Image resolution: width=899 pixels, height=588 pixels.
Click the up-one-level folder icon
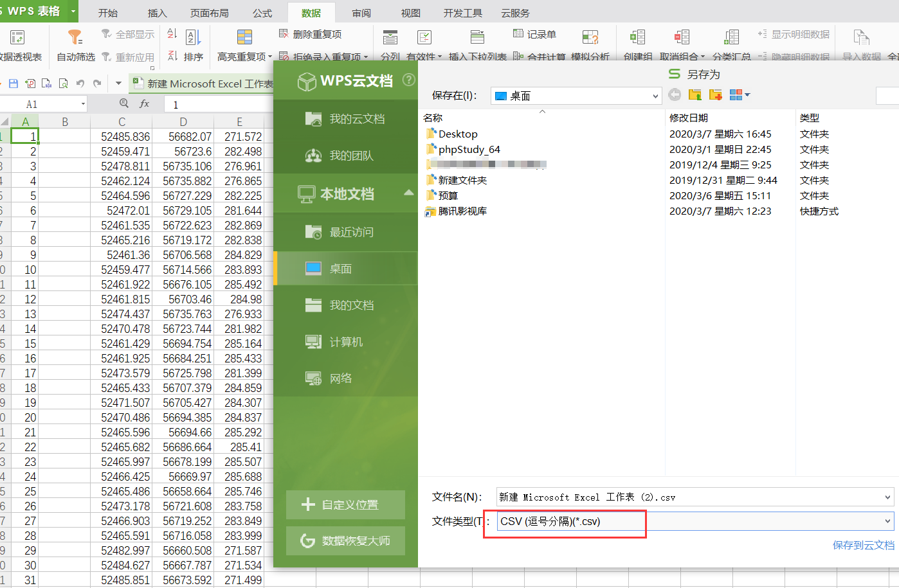(x=695, y=95)
